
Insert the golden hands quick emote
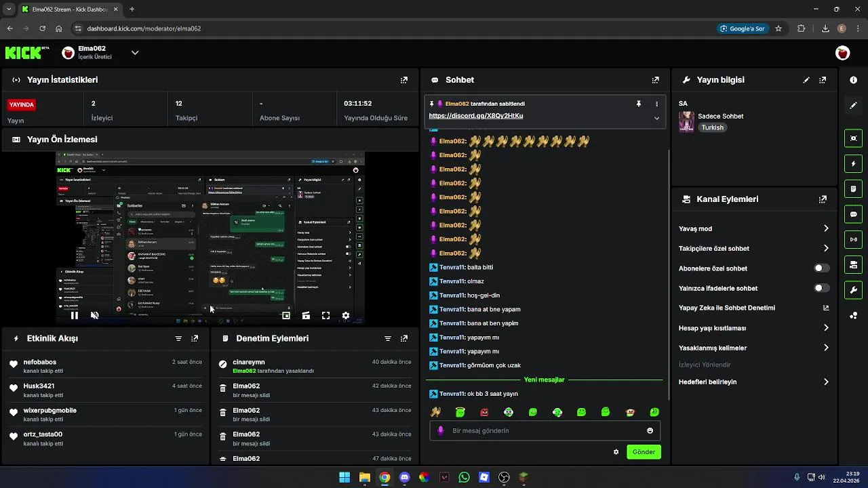click(x=436, y=412)
